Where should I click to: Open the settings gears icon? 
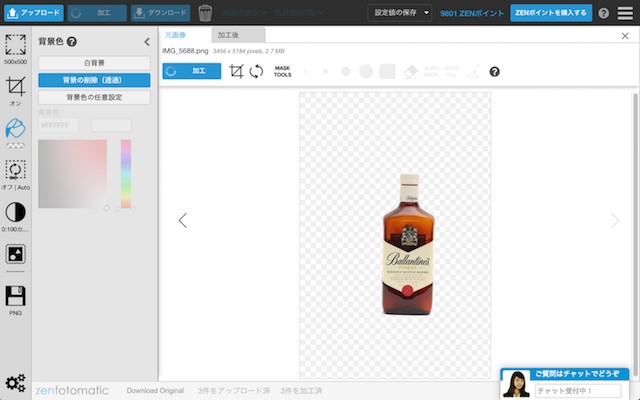[x=16, y=383]
